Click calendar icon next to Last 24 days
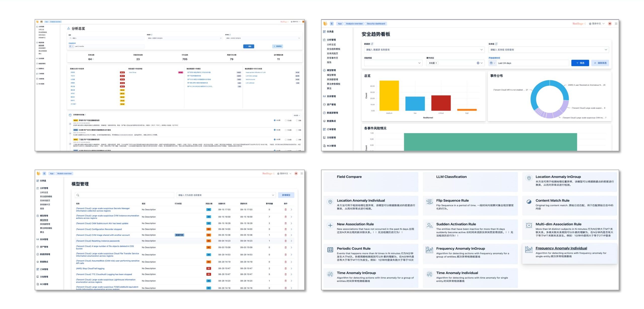The height and width of the screenshot is (309, 644). [491, 63]
